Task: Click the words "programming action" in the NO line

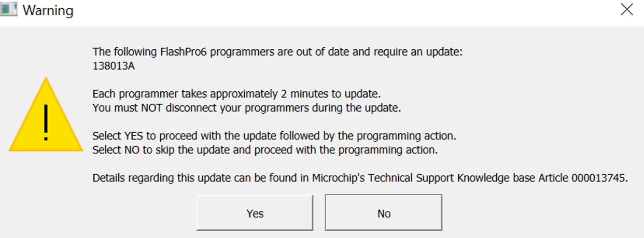Action: click(x=394, y=150)
